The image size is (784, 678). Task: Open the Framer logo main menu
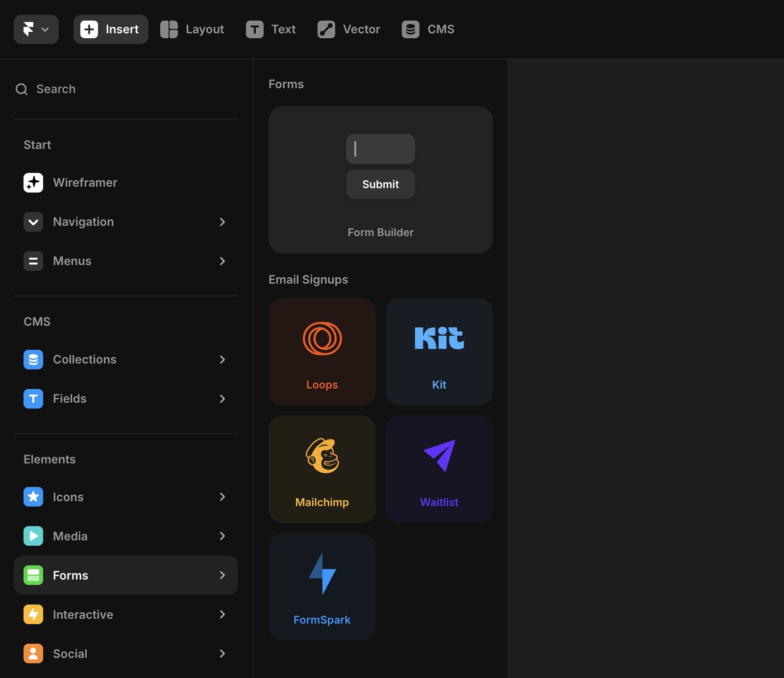click(36, 29)
